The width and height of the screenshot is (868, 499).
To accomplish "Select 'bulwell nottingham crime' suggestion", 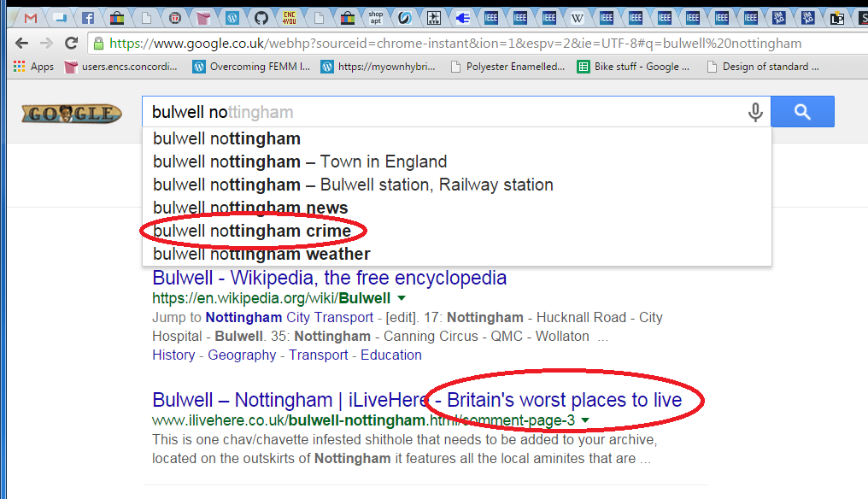I will pos(252,231).
